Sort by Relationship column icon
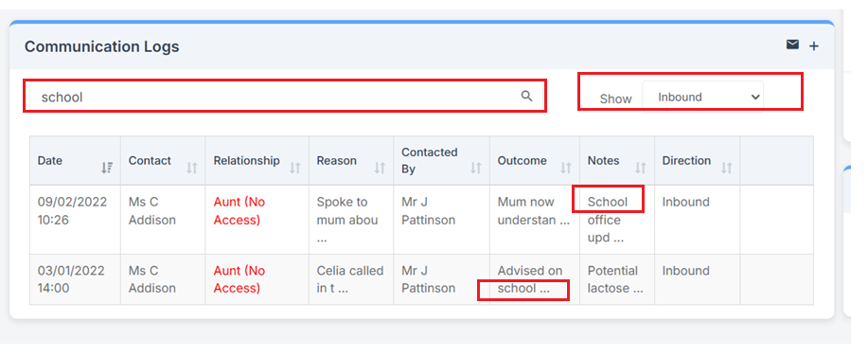Image resolution: width=868 pixels, height=357 pixels. click(x=295, y=168)
